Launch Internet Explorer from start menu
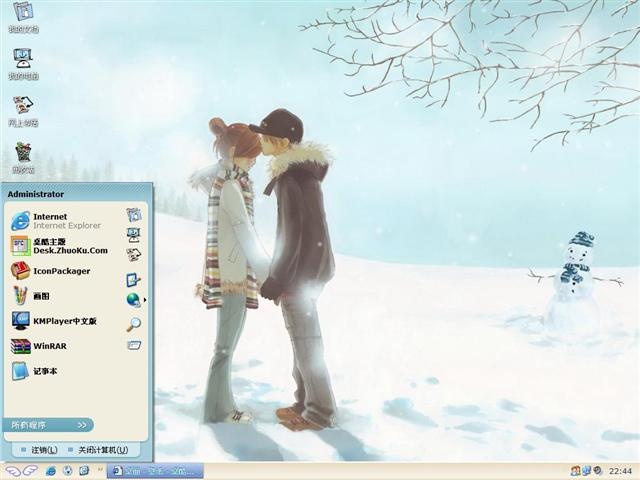 click(56, 221)
